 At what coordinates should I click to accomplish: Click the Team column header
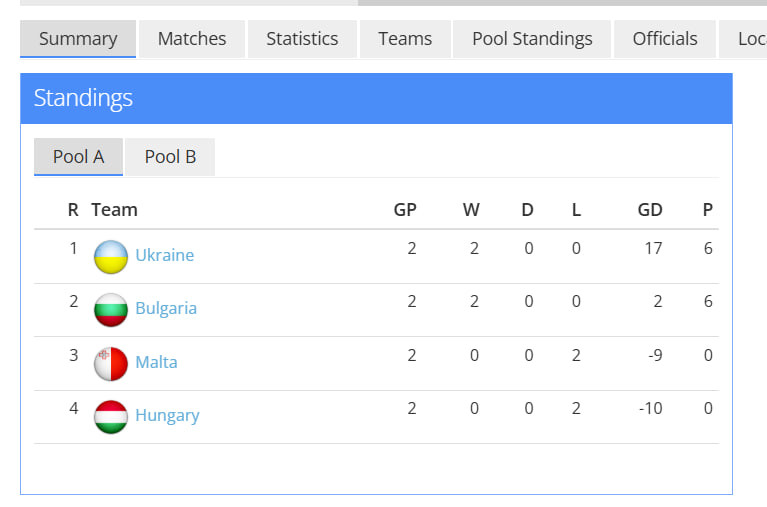114,210
